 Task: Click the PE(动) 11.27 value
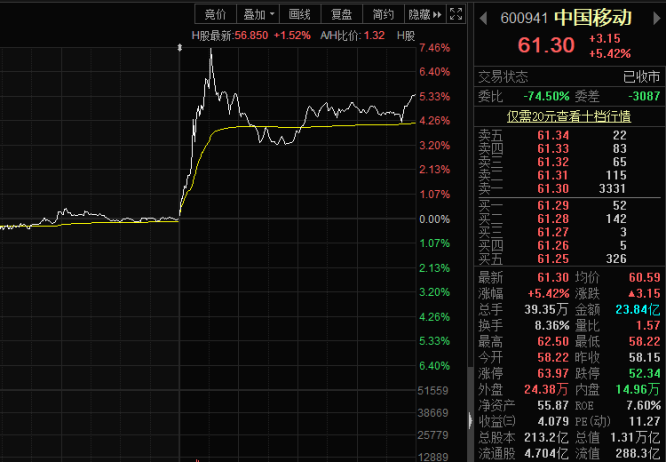[644, 422]
